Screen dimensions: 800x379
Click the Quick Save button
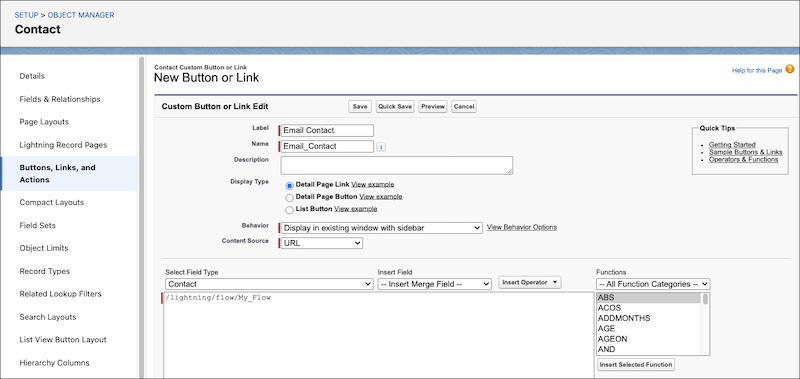click(395, 107)
